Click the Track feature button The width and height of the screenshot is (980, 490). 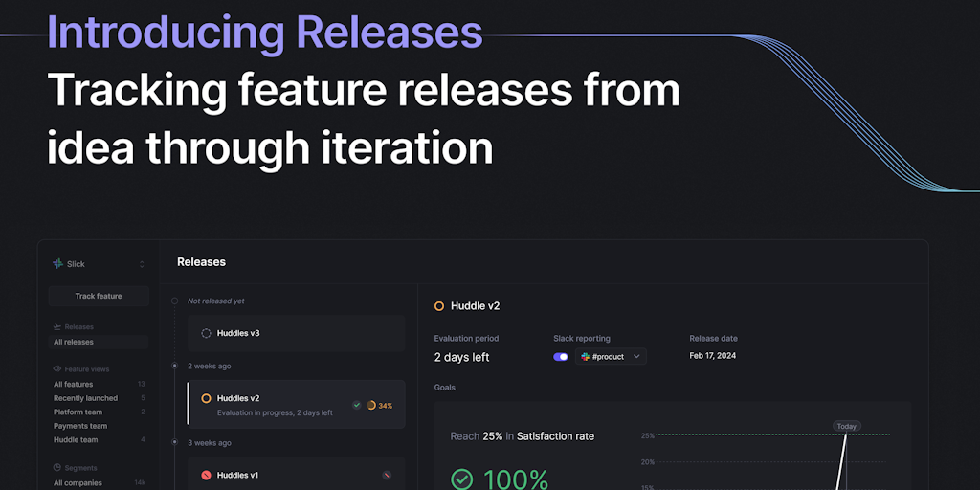[99, 297]
